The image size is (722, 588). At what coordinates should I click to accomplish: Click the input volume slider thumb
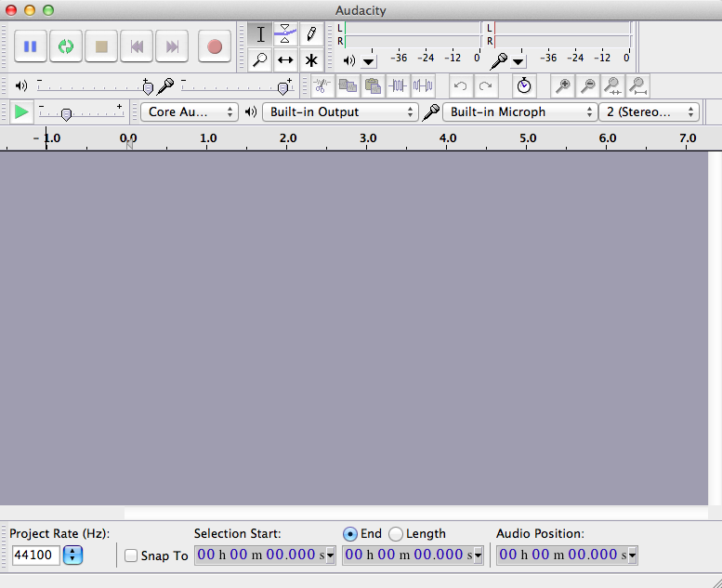(x=282, y=87)
